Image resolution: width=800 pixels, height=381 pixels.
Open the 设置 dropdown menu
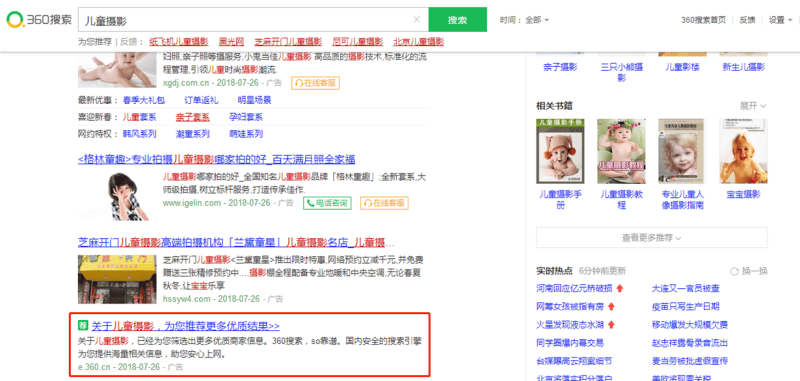point(781,20)
